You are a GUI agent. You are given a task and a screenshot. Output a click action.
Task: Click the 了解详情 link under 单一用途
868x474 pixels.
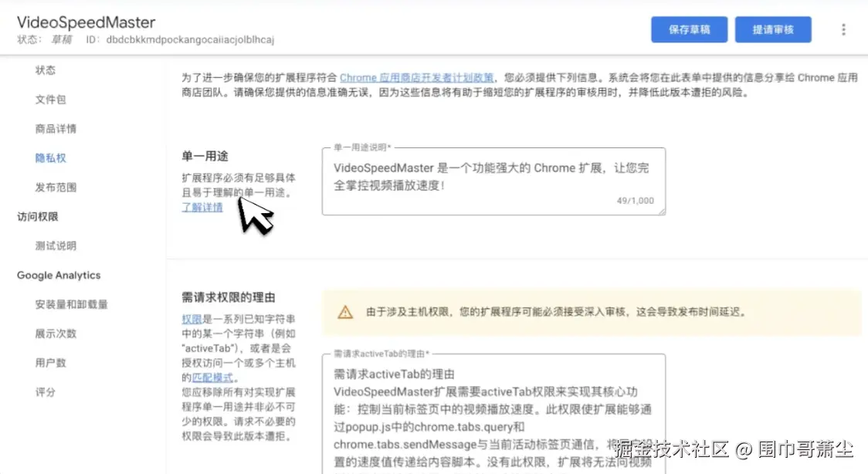click(202, 207)
